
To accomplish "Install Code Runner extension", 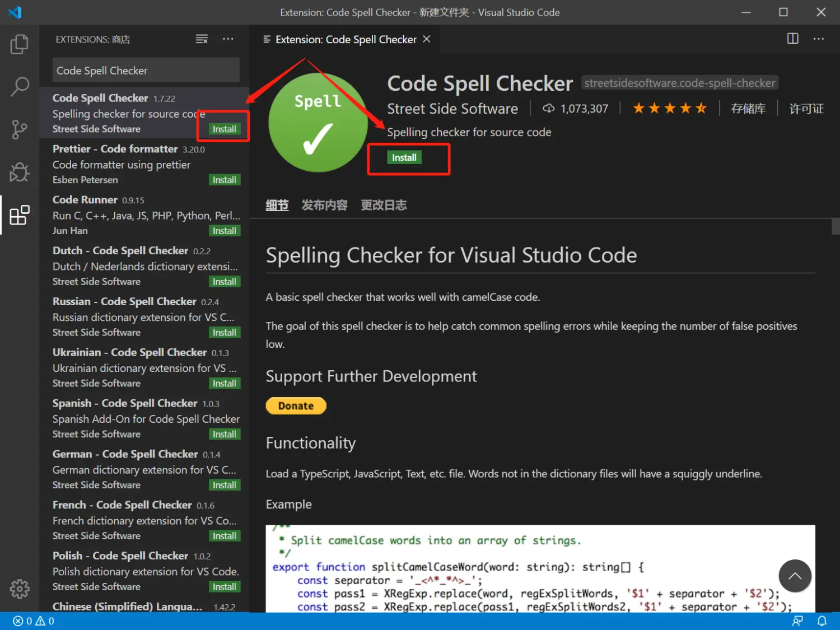I will click(x=224, y=231).
